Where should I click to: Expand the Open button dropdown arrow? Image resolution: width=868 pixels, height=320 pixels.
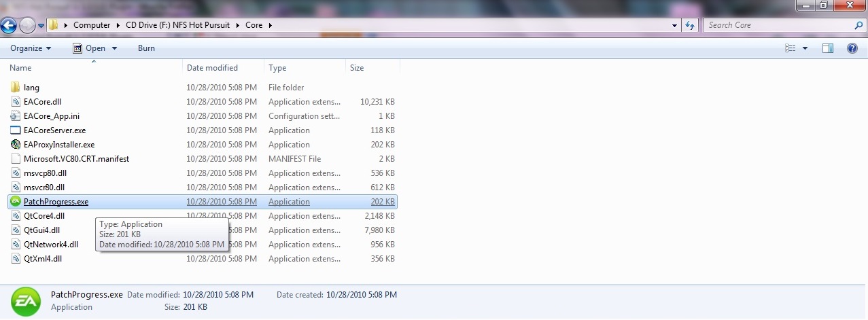114,48
